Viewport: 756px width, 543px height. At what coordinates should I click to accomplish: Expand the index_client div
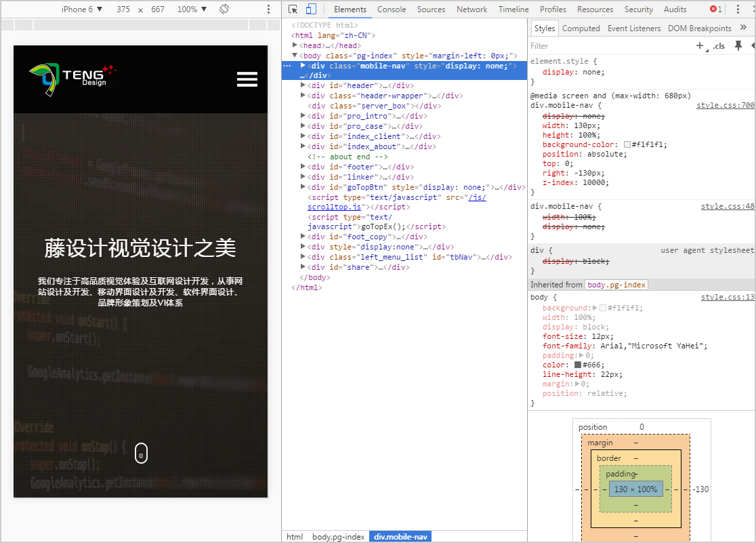[303, 136]
